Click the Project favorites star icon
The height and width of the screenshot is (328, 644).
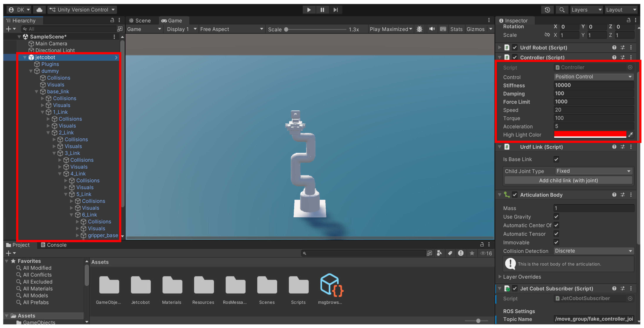click(472, 253)
